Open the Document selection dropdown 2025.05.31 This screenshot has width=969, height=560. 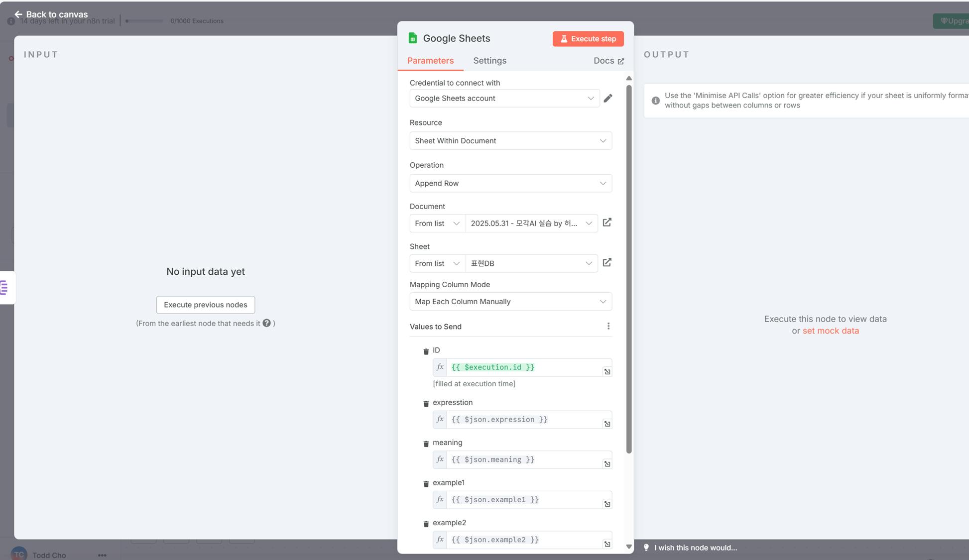tap(531, 223)
